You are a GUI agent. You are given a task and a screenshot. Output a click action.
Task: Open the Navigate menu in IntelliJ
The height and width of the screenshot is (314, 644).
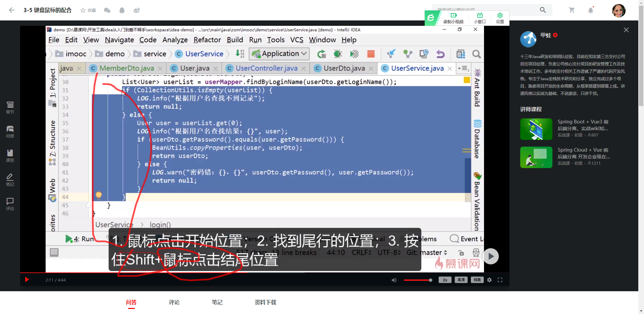tap(119, 40)
